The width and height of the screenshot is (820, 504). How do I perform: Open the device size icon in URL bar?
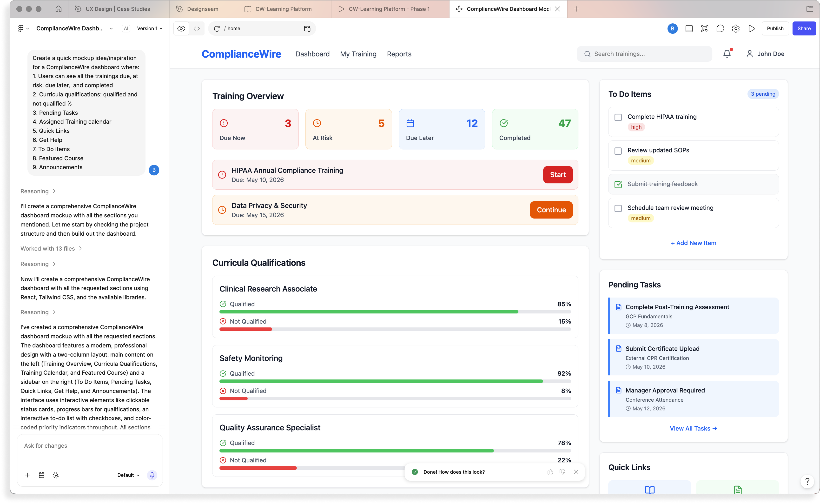(x=307, y=28)
